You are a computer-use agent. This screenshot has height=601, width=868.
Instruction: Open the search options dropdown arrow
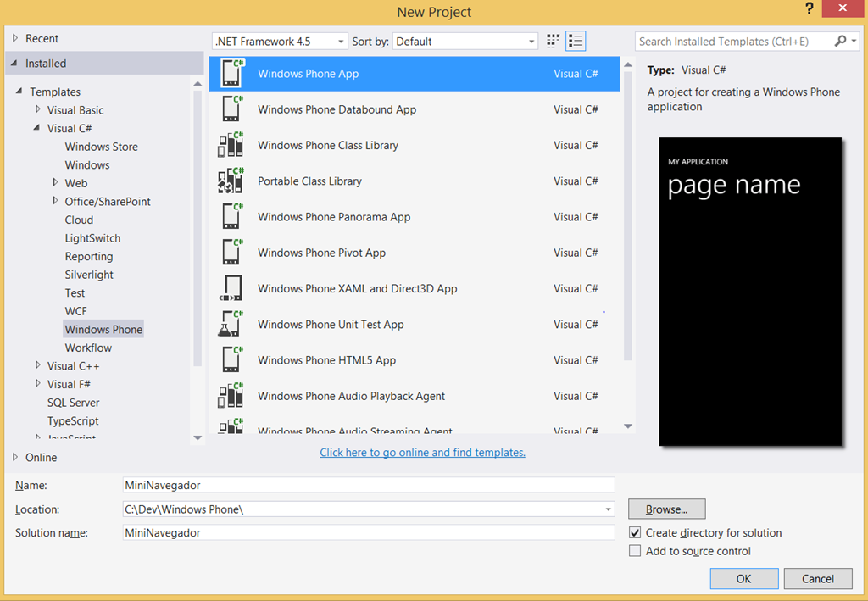point(854,41)
